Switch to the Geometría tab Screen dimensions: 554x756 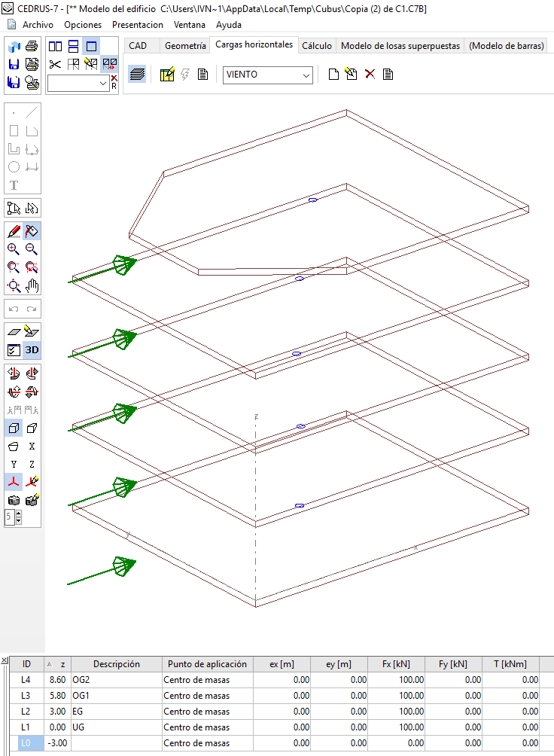tap(185, 46)
